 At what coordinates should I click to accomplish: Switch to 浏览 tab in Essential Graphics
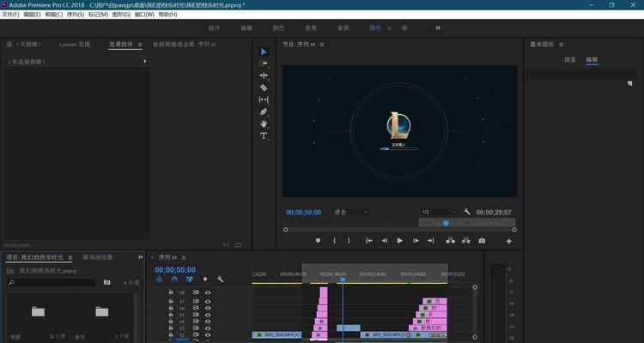pyautogui.click(x=570, y=60)
